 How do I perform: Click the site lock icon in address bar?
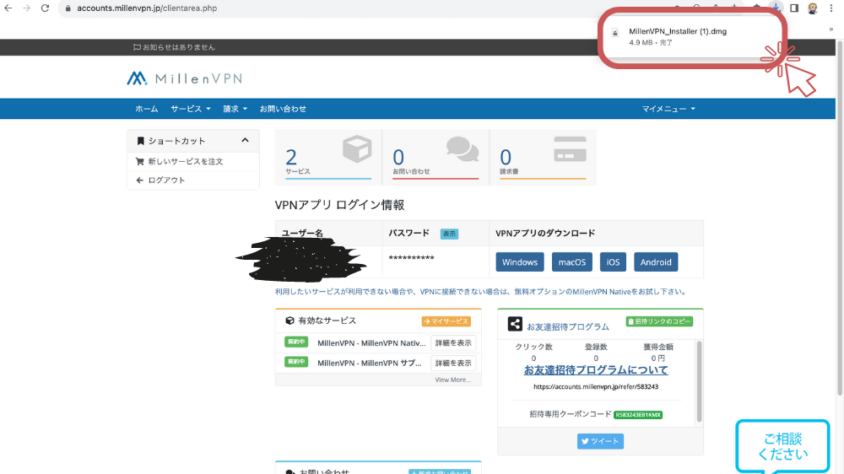68,8
